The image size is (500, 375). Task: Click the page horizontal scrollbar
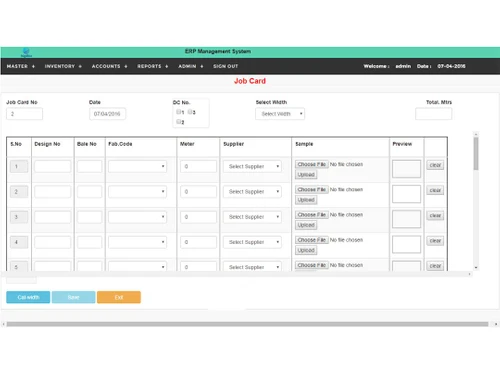tap(247, 324)
